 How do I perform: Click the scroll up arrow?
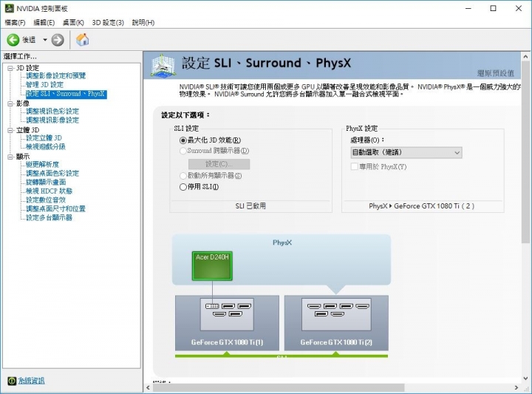525,56
